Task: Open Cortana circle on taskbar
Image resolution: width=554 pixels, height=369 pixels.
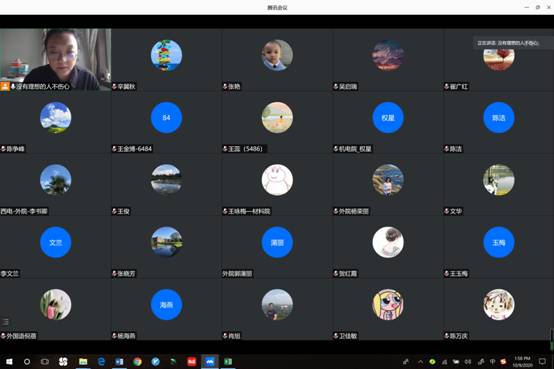Action: tap(27, 362)
